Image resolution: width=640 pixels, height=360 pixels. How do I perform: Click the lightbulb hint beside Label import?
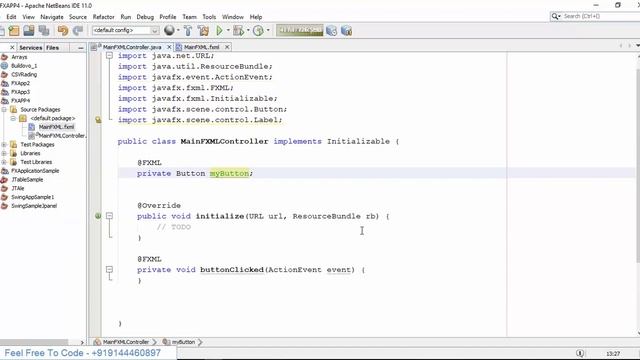pyautogui.click(x=98, y=120)
